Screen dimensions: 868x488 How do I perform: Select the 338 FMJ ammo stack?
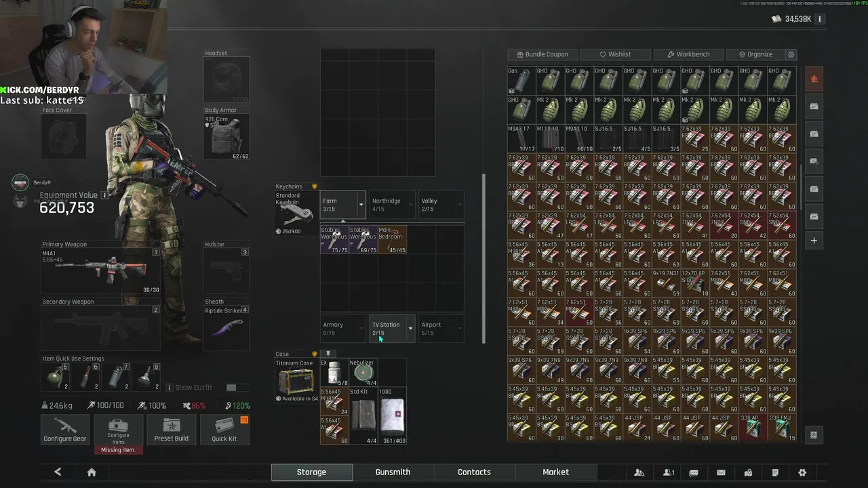coord(783,428)
